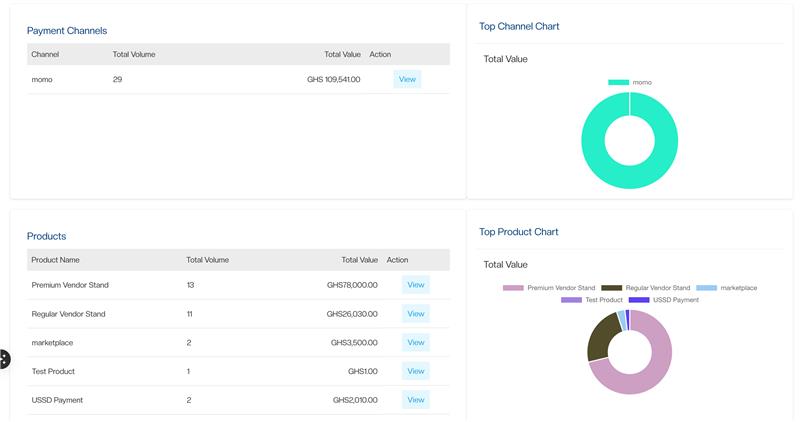View Test Product details
Screen dimensions: 800x422
416,371
